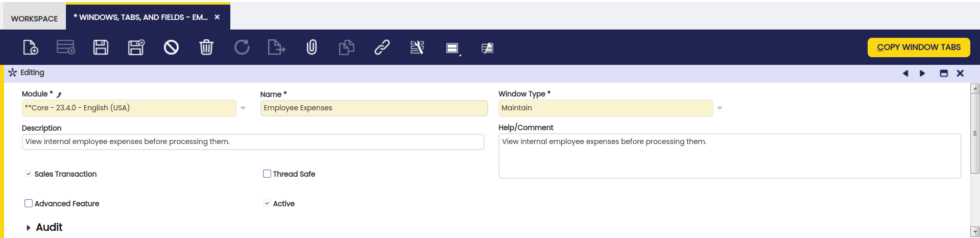Click the Save and Close icon
The width and height of the screenshot is (980, 238).
tap(136, 47)
